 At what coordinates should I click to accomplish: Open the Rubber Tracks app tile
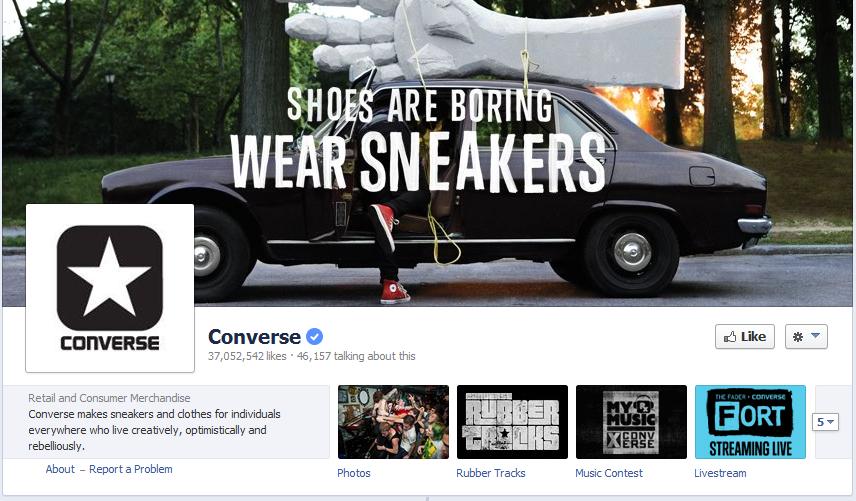512,422
